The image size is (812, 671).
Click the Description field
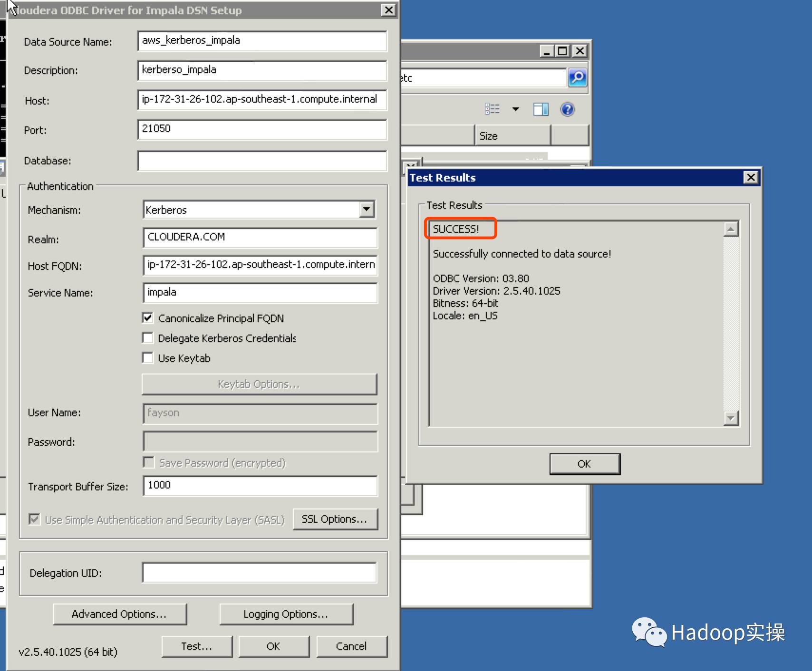[262, 70]
